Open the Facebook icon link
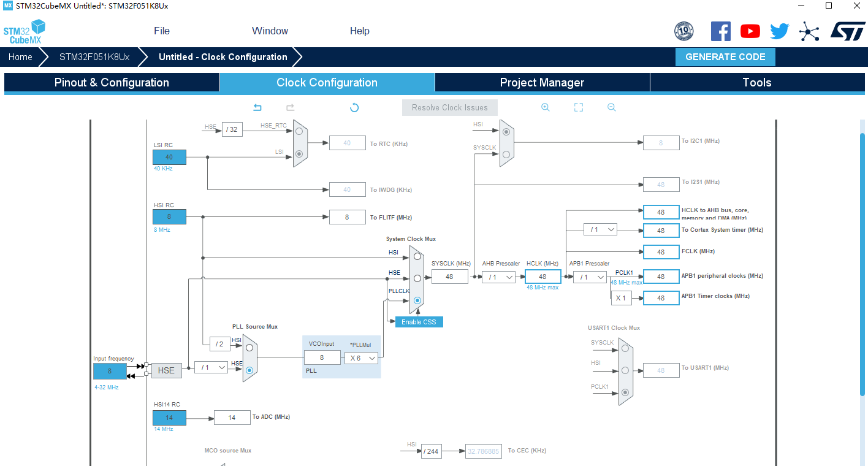This screenshot has width=868, height=466. point(721,31)
